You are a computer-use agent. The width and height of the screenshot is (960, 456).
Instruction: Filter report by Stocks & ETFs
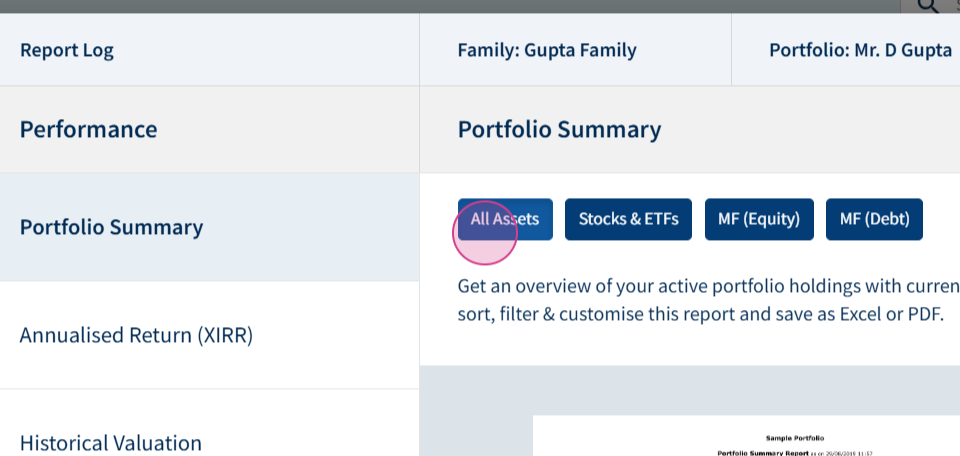(628, 219)
